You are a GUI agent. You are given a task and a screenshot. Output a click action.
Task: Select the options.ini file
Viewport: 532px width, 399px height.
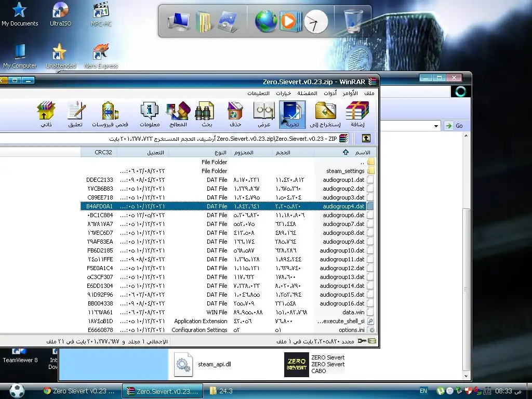coord(228,330)
